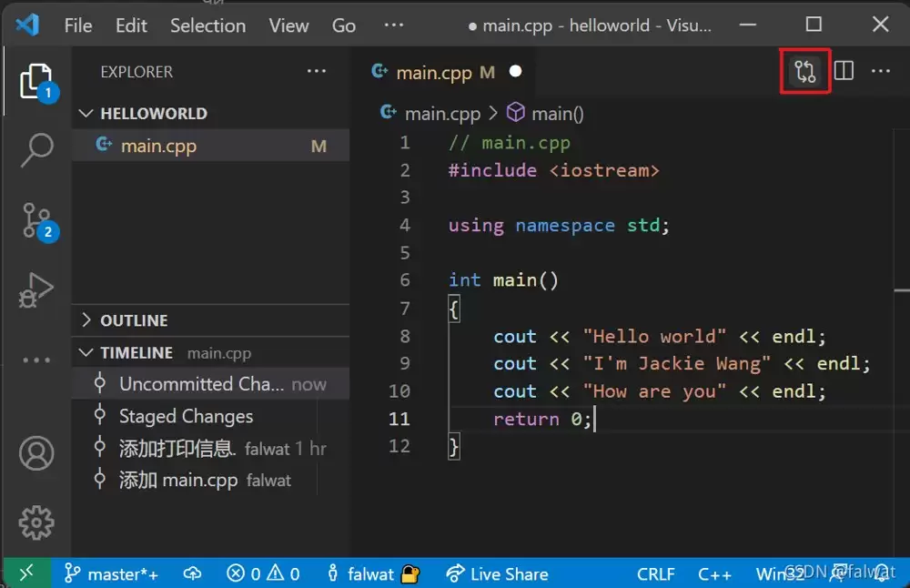Split the editor to the right
The width and height of the screenshot is (910, 588).
coord(844,71)
